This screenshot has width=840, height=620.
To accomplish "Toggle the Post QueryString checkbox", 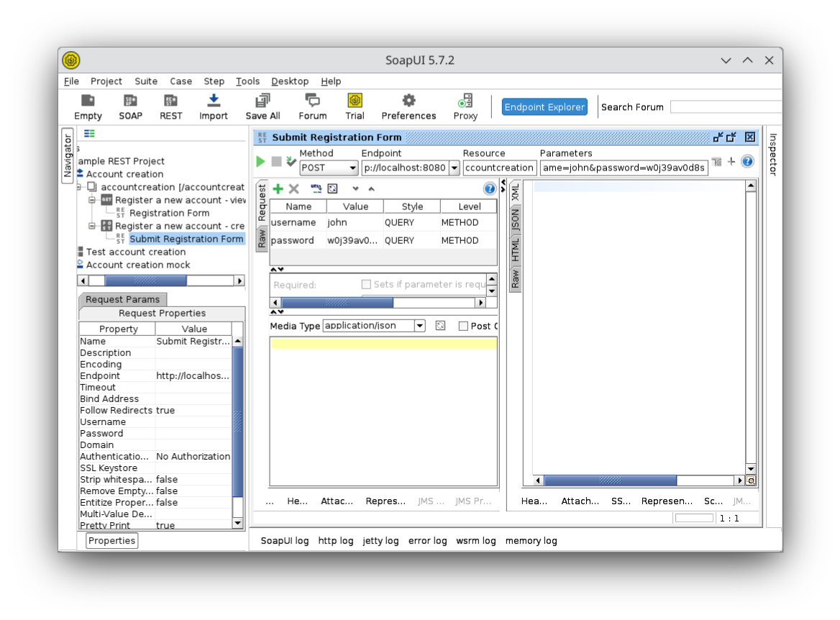I will click(x=463, y=326).
